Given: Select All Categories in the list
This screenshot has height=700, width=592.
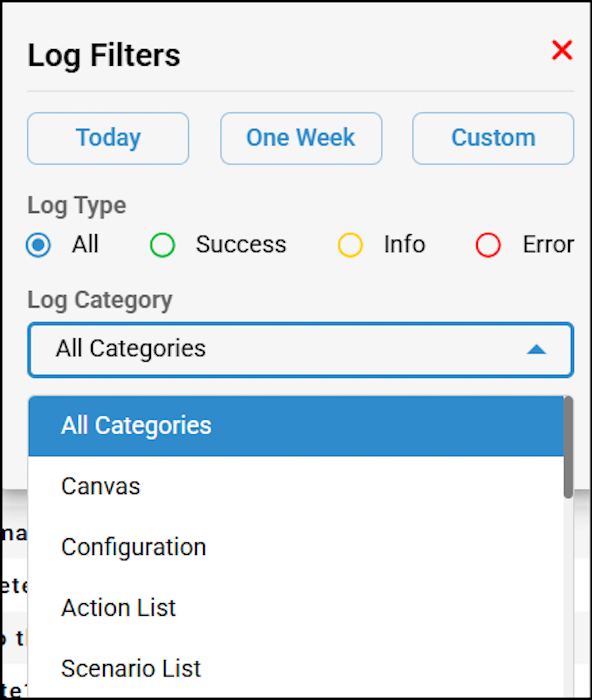Looking at the screenshot, I should (296, 426).
